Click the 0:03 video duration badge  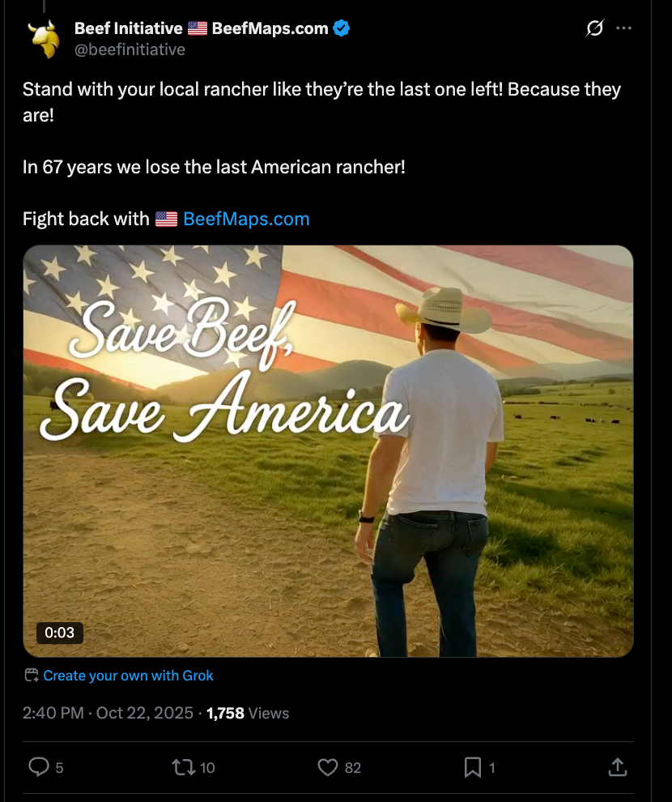point(60,633)
